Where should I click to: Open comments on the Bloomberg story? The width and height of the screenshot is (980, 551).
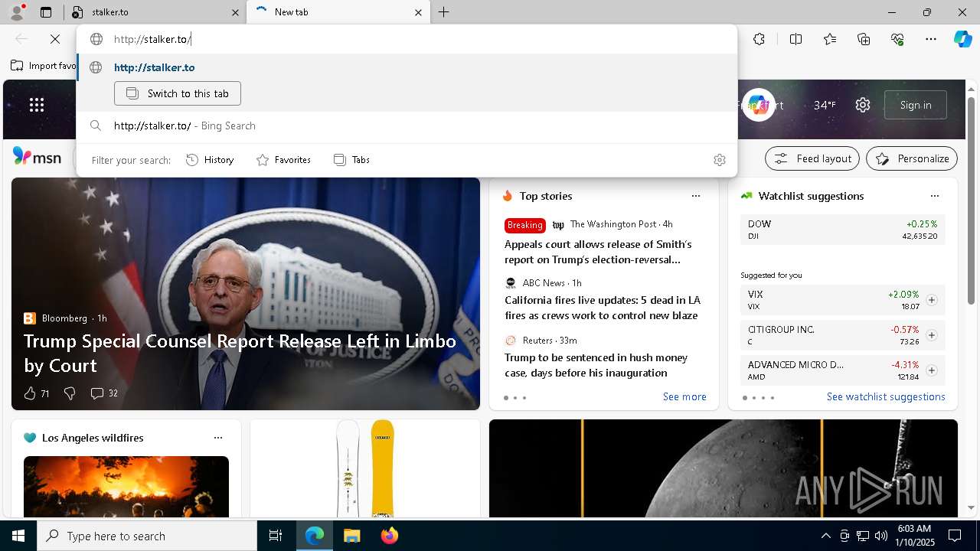tap(104, 393)
